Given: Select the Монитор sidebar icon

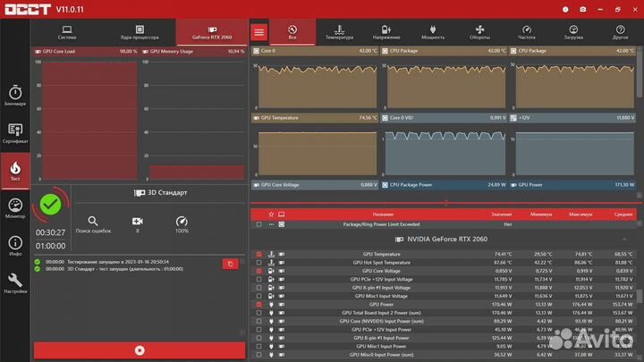Looking at the screenshot, I should click(x=14, y=207).
